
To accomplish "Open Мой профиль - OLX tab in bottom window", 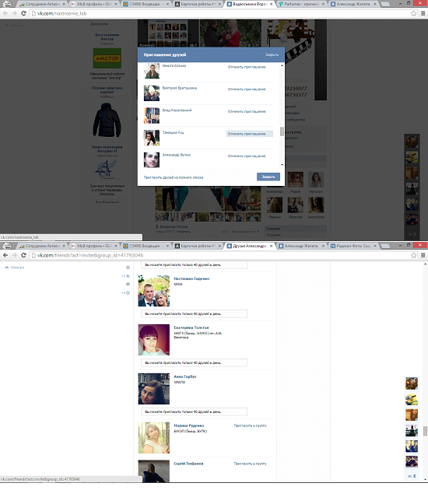I will point(93,246).
